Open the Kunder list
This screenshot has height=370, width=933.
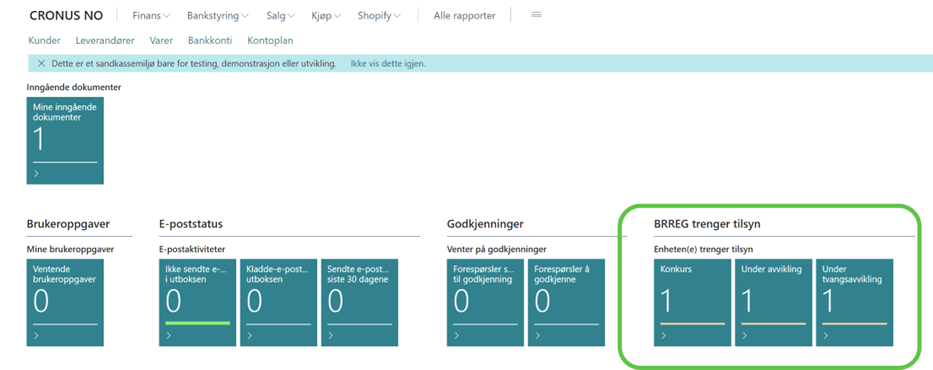[x=44, y=40]
